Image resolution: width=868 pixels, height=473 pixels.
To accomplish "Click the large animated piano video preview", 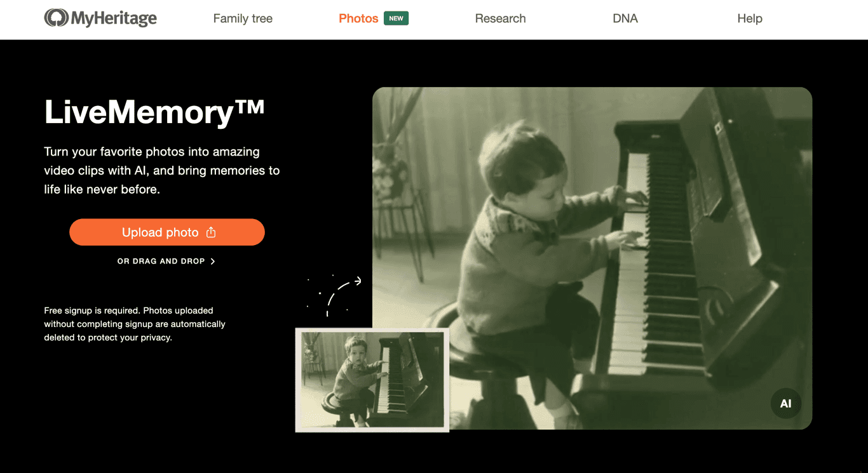I will [592, 258].
